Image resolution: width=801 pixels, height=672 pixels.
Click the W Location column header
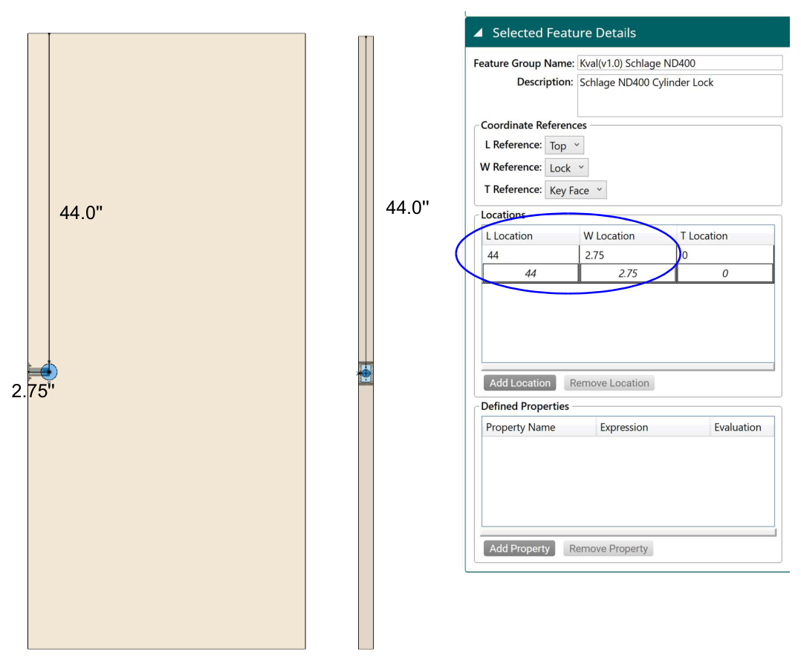click(x=628, y=236)
